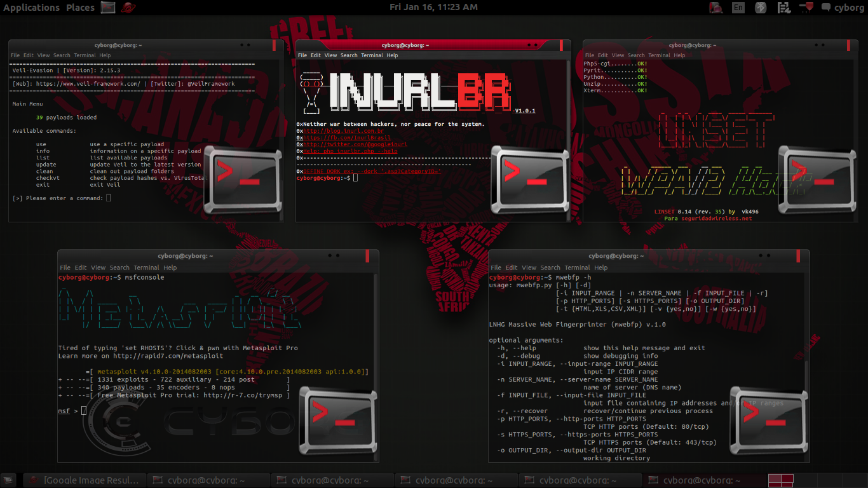Switch workspace using the bottom-right workspace switcher

point(782,480)
